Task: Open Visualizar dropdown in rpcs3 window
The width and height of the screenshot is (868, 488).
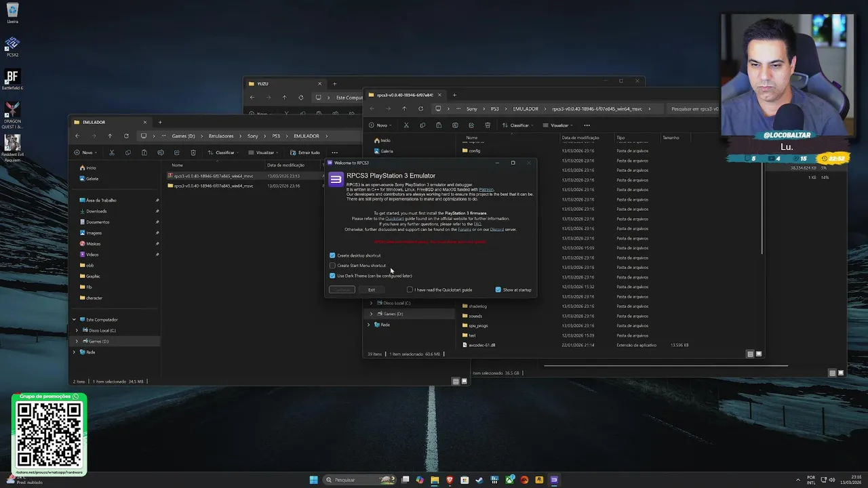Action: (x=559, y=125)
